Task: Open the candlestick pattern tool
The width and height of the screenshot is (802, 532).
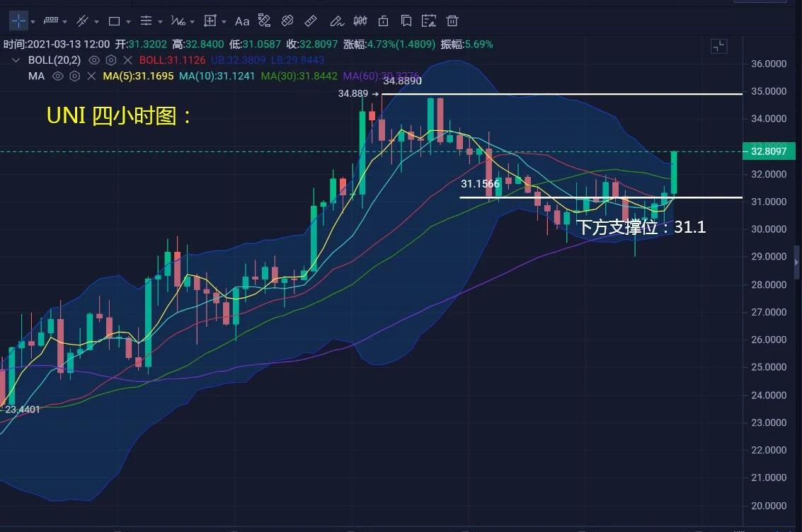Action: tap(360, 21)
